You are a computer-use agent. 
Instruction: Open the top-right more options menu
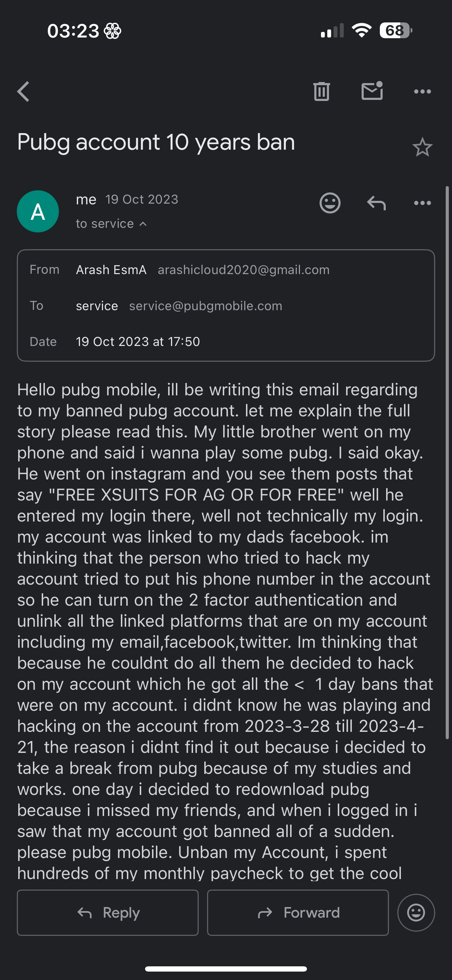(x=422, y=91)
